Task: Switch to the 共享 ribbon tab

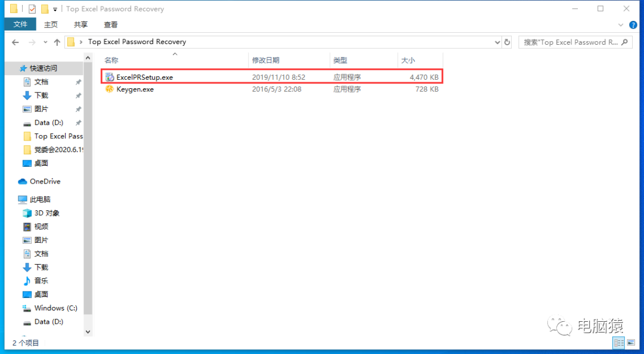Action: click(80, 24)
